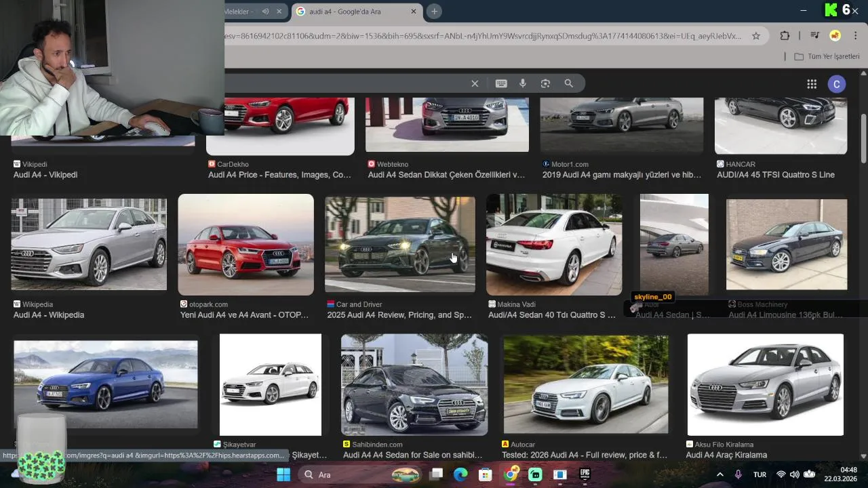The image size is (868, 488).
Task: Open 'Audi A4 - Vikipedi' result link
Action: (45, 175)
